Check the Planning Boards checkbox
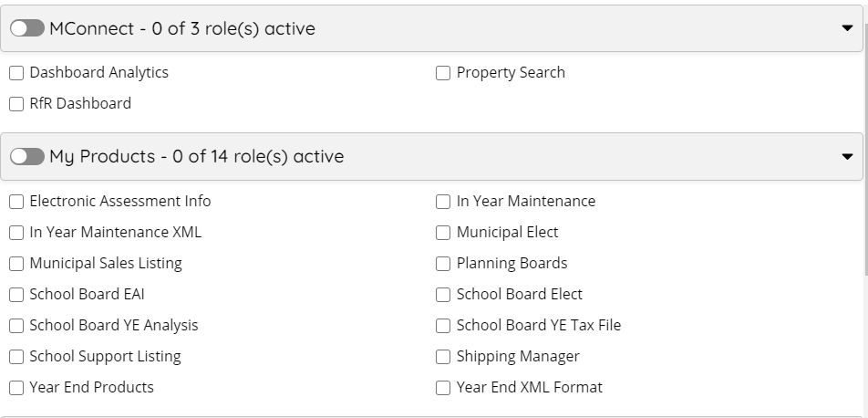The width and height of the screenshot is (868, 418). (x=443, y=264)
